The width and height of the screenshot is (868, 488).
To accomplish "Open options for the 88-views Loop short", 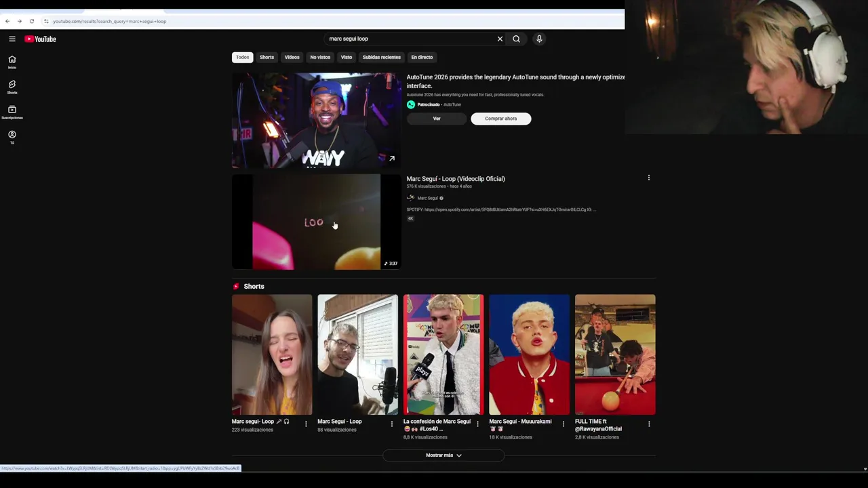I will click(391, 424).
